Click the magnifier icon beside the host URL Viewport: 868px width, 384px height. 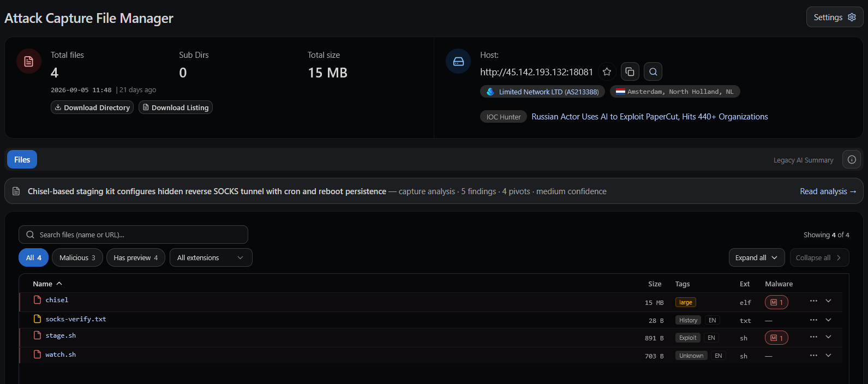[x=653, y=71]
